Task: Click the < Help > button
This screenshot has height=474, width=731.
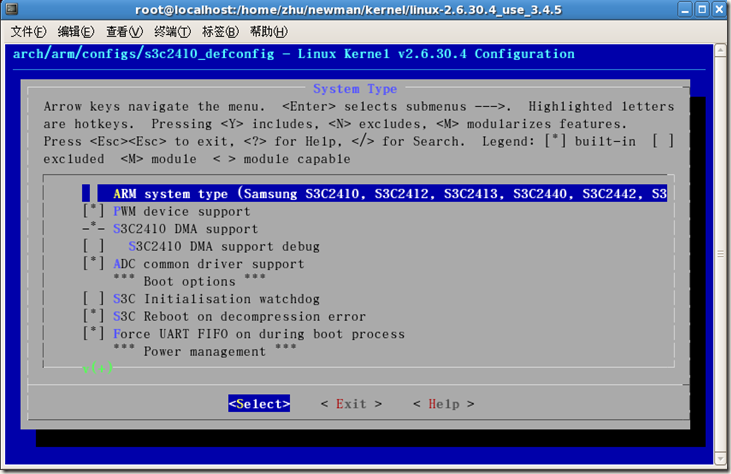Action: [x=444, y=404]
